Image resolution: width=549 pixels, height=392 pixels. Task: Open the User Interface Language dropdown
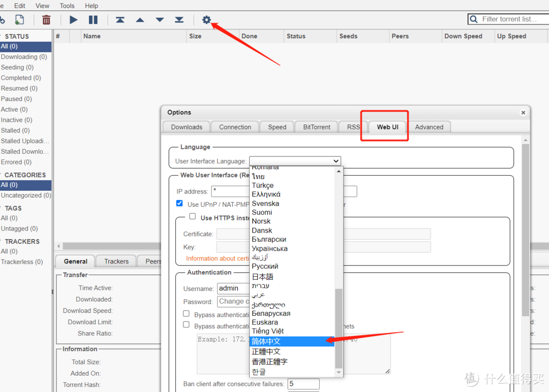(295, 160)
